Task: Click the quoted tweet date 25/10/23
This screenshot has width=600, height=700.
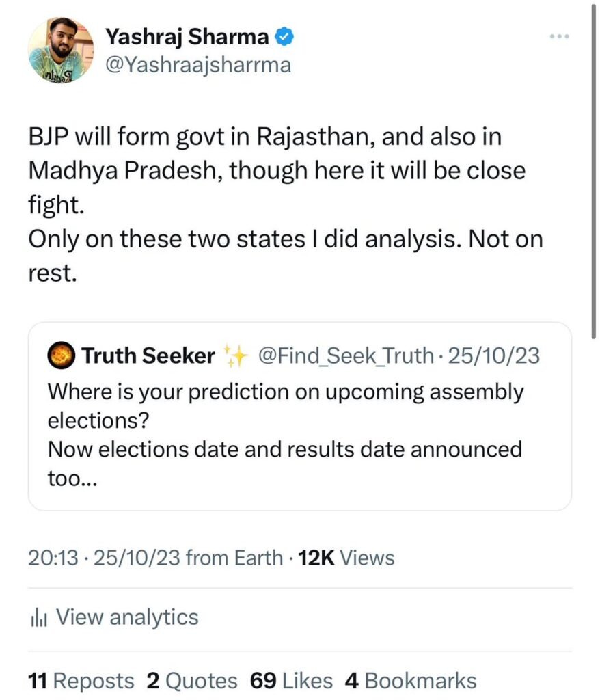Action: pos(494,355)
